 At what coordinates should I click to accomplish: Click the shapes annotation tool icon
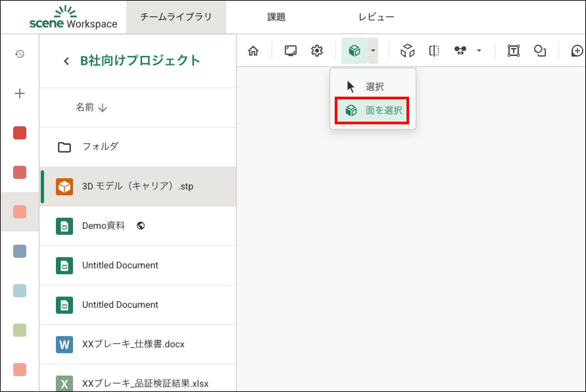click(540, 51)
